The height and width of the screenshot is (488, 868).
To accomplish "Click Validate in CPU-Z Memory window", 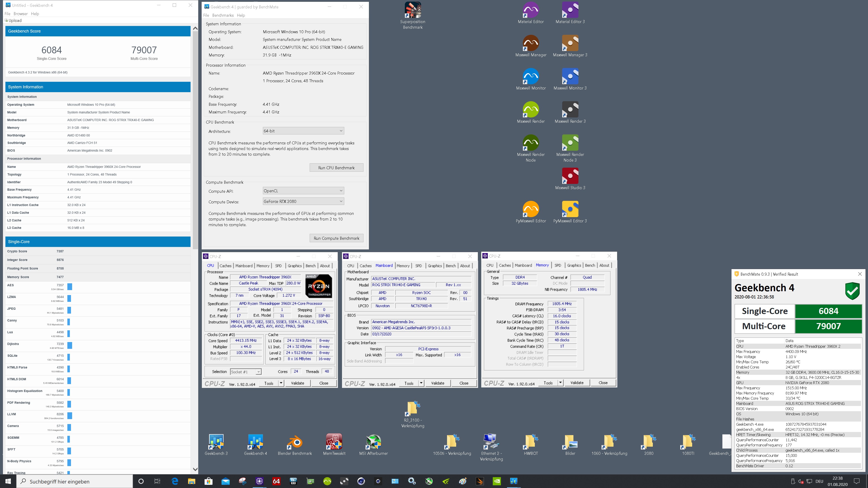I will 577,382.
